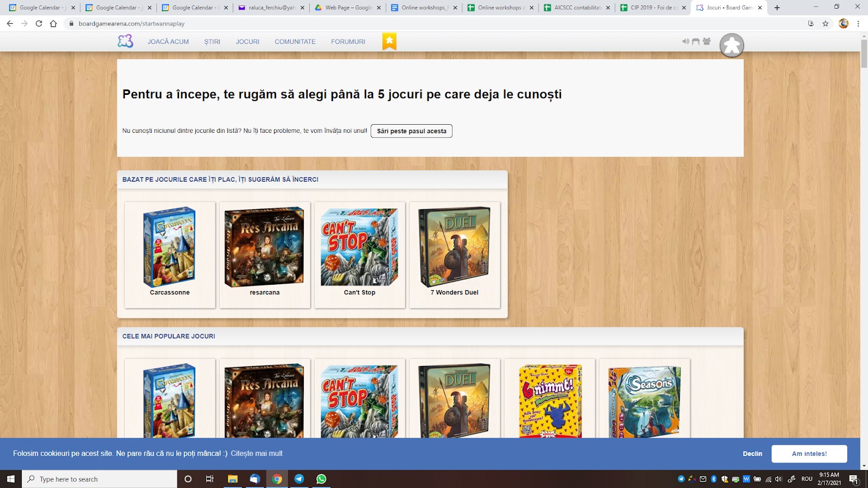Open the browser home page

click(x=53, y=23)
